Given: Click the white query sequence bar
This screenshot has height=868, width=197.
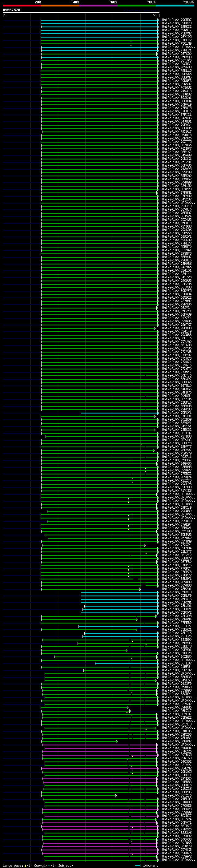Looking at the screenshot, I should (81, 12).
